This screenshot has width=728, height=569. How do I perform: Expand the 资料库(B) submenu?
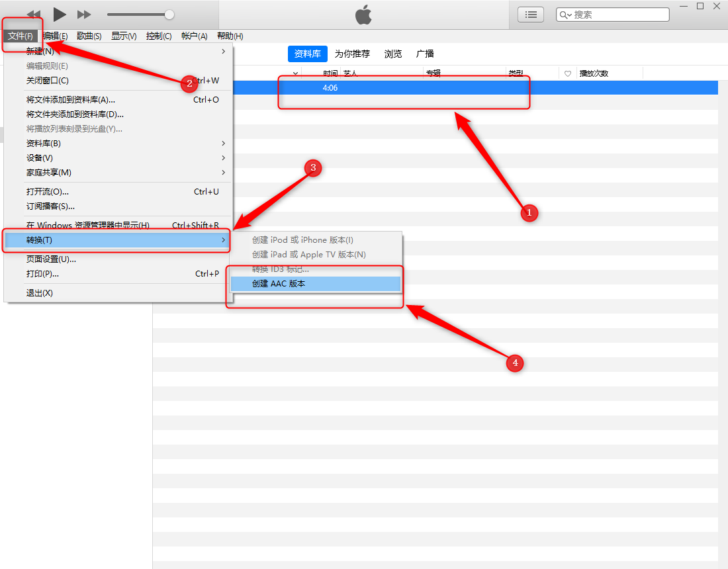click(118, 144)
